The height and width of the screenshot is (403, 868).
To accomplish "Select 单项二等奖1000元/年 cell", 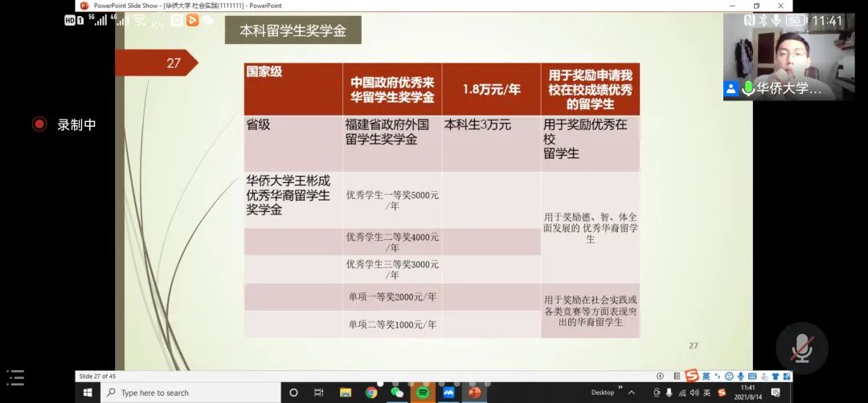I will [x=392, y=324].
